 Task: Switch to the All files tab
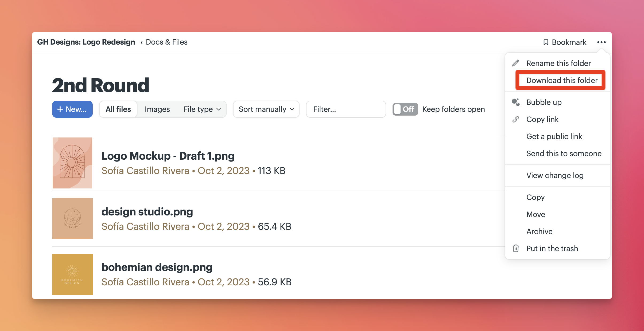click(x=118, y=109)
